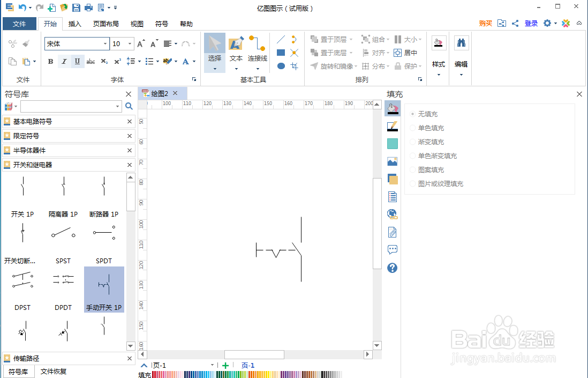The image size is (588, 378).
Task: Switch to the Help (帮助) tab
Action: pos(186,24)
